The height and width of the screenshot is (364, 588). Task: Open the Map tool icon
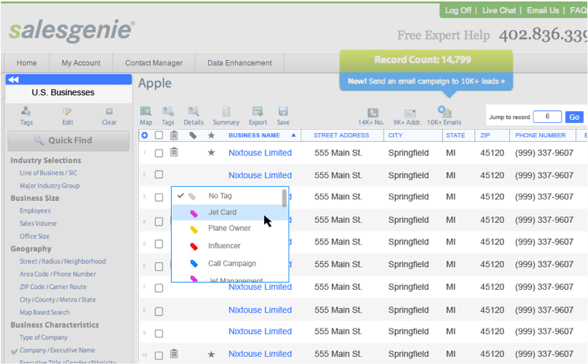(146, 111)
